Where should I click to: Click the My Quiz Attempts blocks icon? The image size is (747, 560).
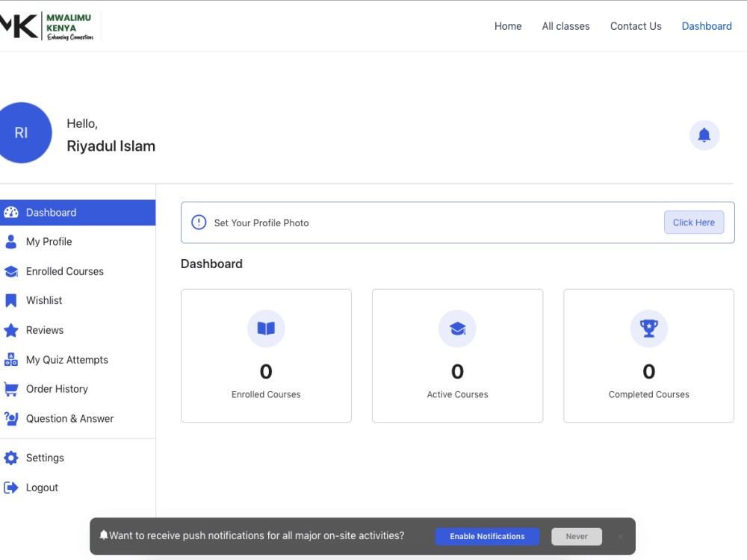point(11,360)
